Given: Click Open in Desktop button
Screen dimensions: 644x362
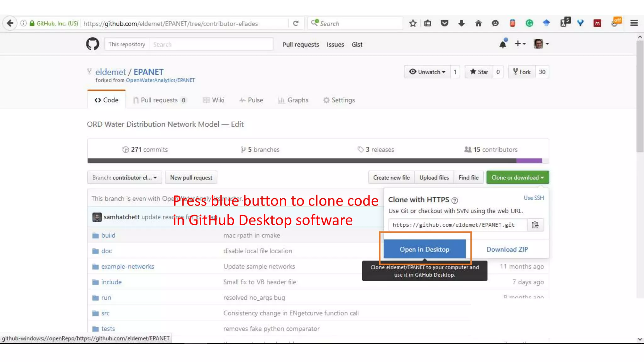Looking at the screenshot, I should point(425,249).
